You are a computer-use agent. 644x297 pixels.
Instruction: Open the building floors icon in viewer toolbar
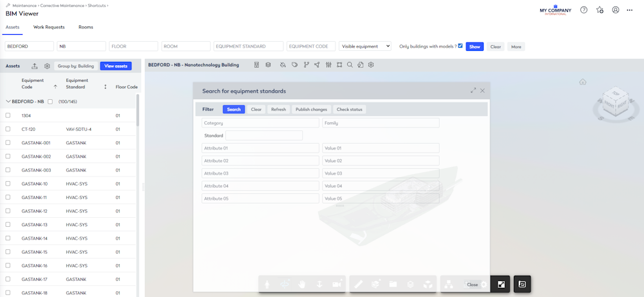point(257,65)
